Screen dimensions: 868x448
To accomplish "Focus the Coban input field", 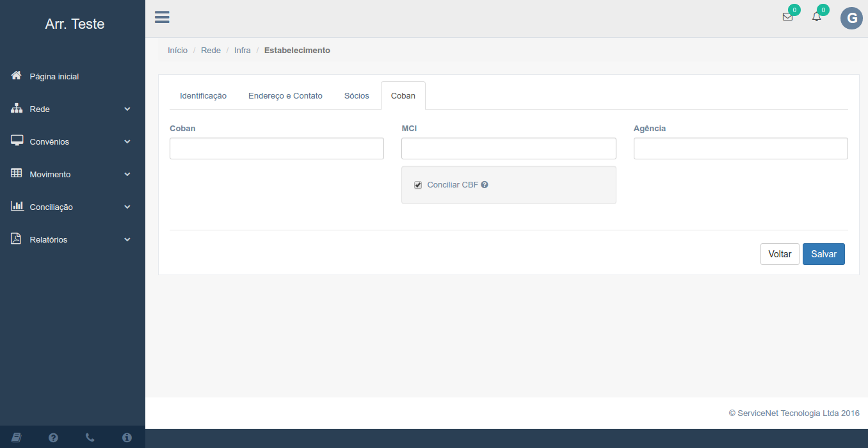I will (277, 148).
